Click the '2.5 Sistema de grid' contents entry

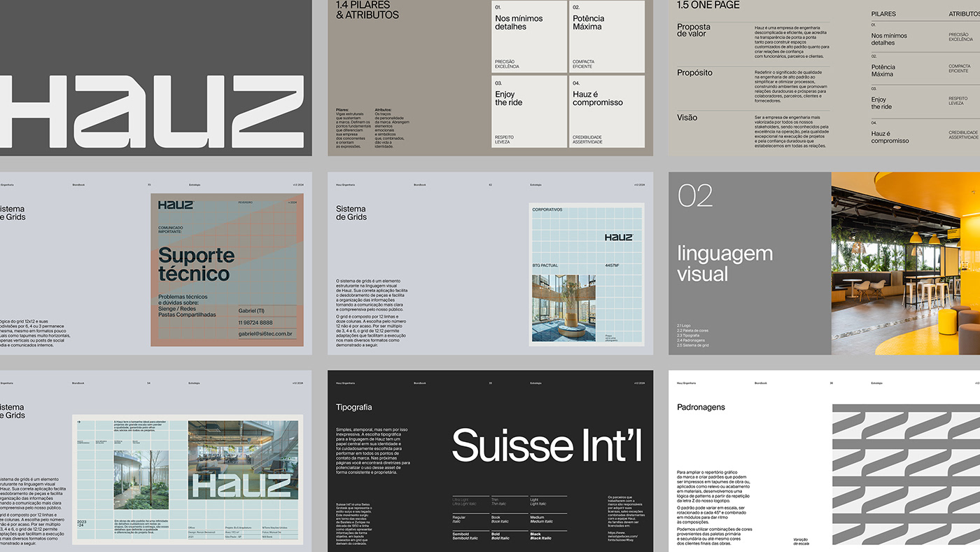point(693,345)
